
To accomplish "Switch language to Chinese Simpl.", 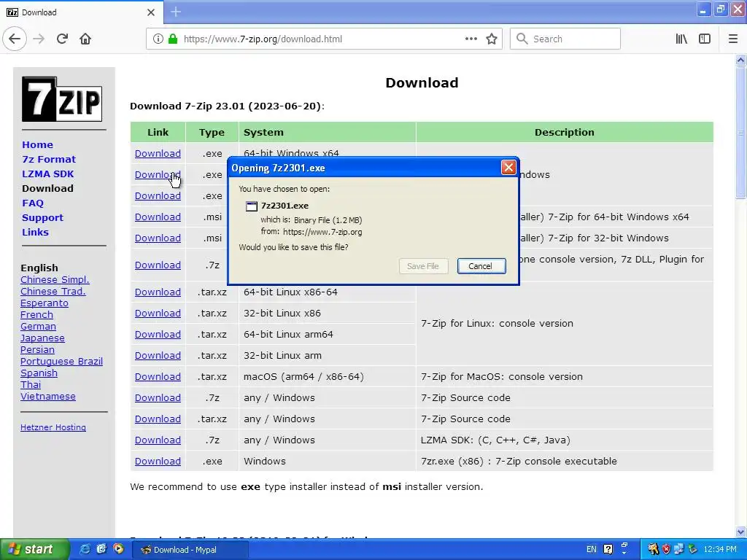I will pos(55,280).
